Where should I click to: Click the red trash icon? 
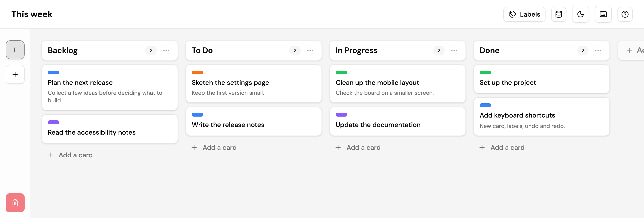tap(15, 203)
